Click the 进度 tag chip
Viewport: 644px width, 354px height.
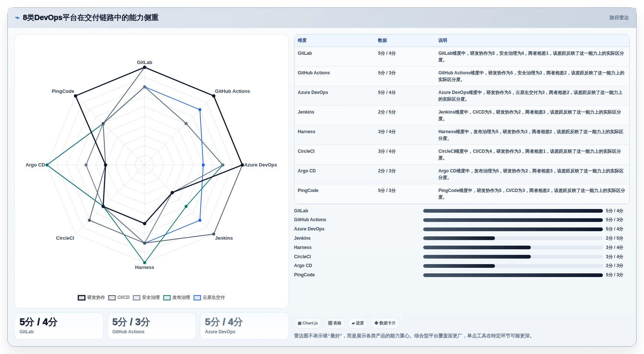tap(358, 323)
